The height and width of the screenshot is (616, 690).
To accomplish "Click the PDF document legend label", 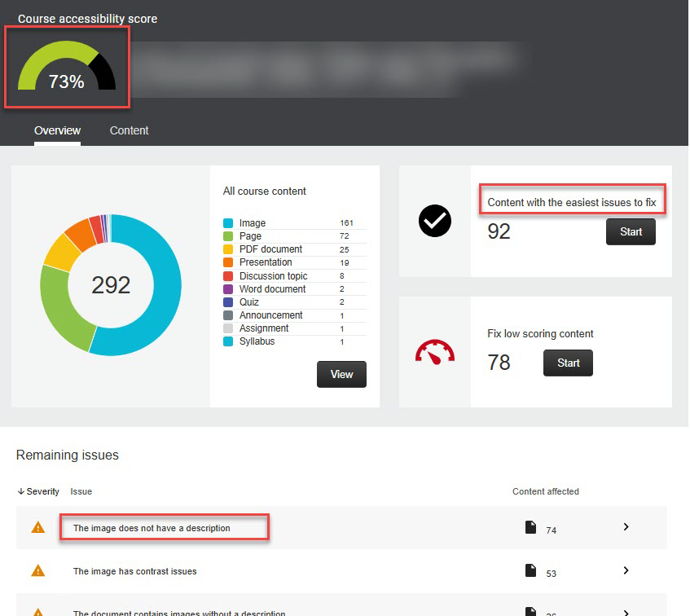I will click(x=270, y=249).
